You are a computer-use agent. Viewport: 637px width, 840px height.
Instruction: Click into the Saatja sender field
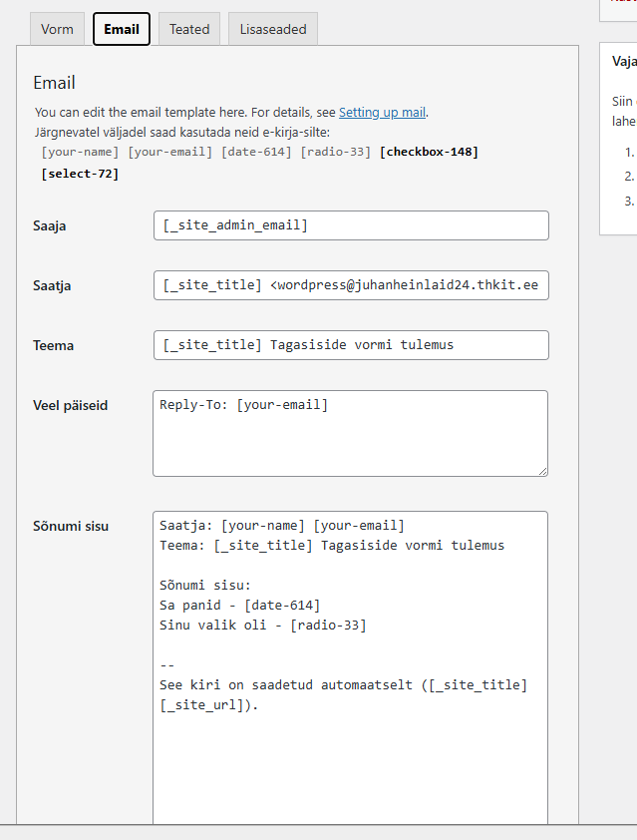point(351,285)
